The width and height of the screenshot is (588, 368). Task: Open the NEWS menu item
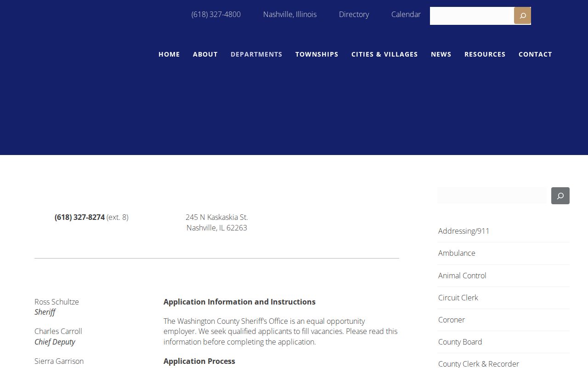(441, 54)
